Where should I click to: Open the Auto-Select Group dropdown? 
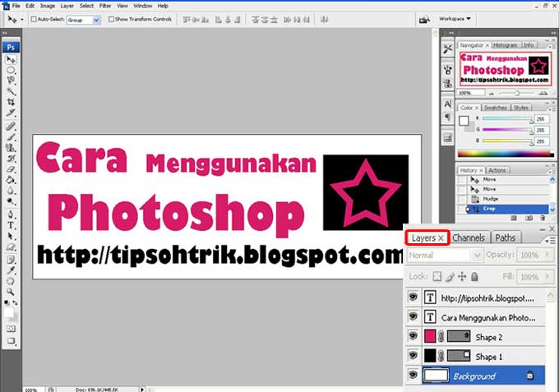(96, 20)
